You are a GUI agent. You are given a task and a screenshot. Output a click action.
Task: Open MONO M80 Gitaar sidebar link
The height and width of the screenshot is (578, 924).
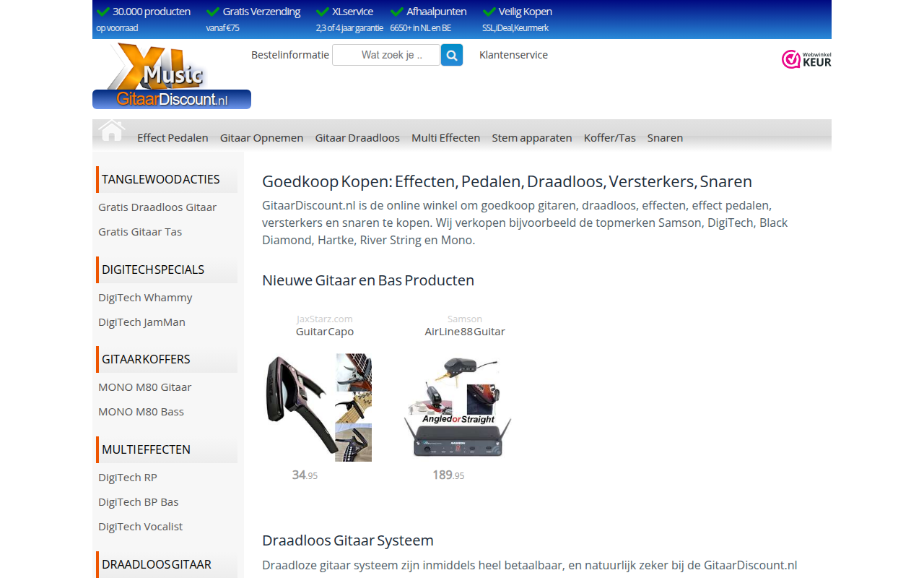point(145,387)
